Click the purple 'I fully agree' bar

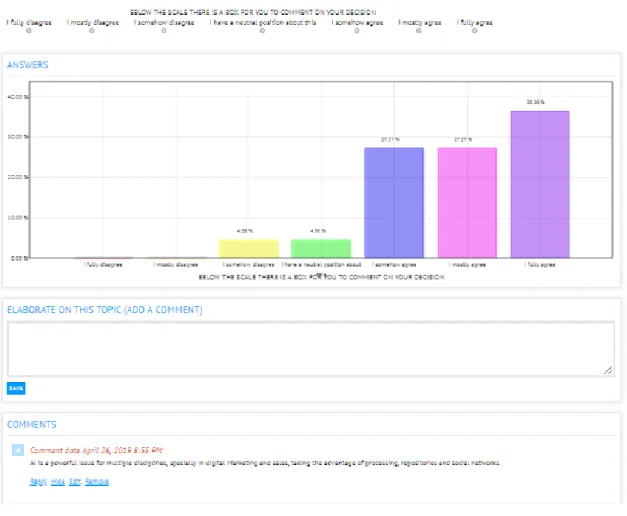pyautogui.click(x=540, y=184)
